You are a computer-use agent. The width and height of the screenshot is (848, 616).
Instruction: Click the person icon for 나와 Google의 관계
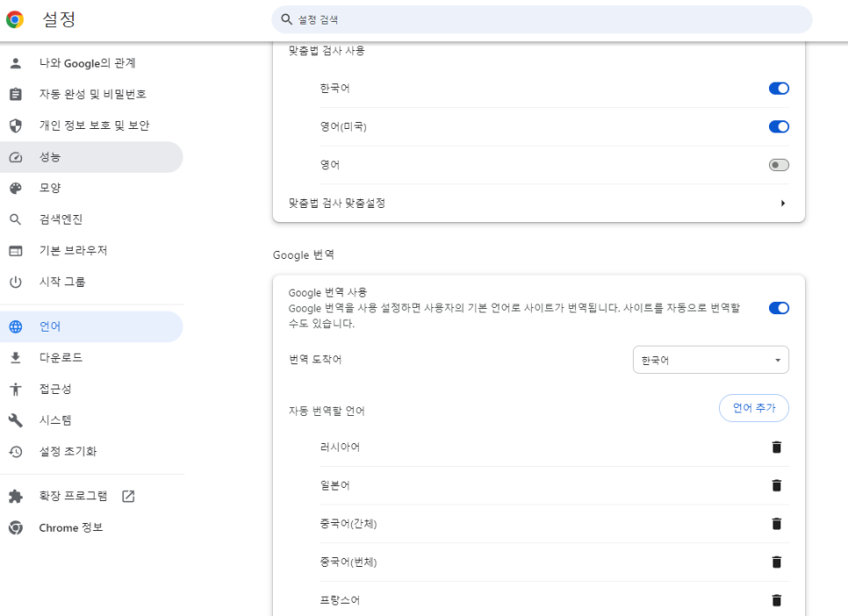coord(16,63)
